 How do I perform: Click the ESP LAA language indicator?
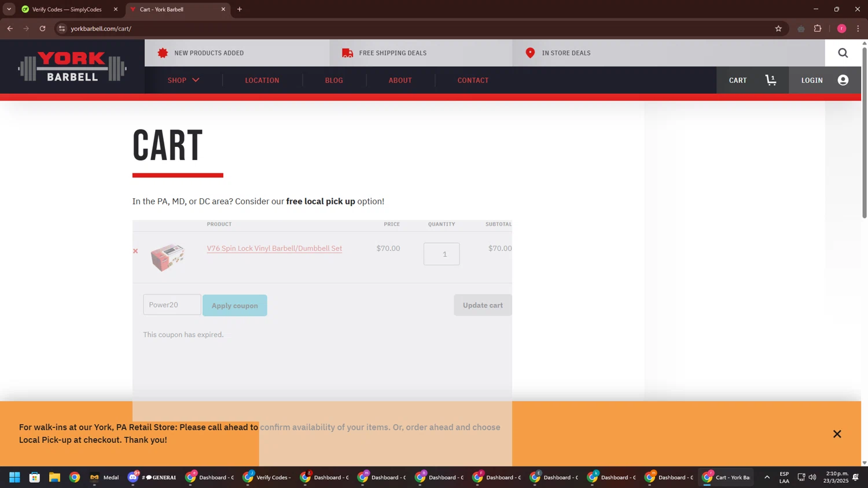(784, 478)
